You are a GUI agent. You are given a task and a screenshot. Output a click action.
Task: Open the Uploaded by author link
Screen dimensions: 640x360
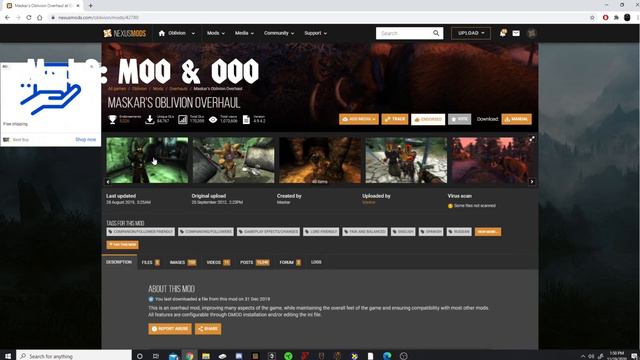pos(369,202)
